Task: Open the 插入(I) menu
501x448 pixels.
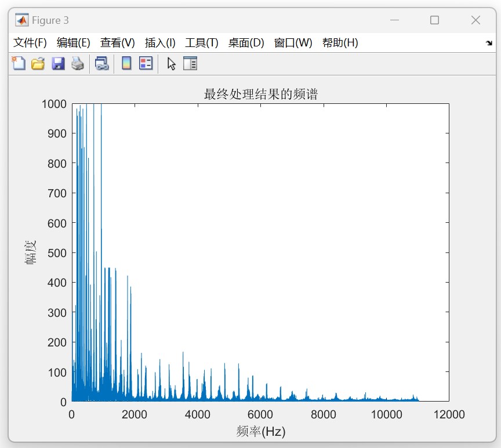Action: coord(160,43)
